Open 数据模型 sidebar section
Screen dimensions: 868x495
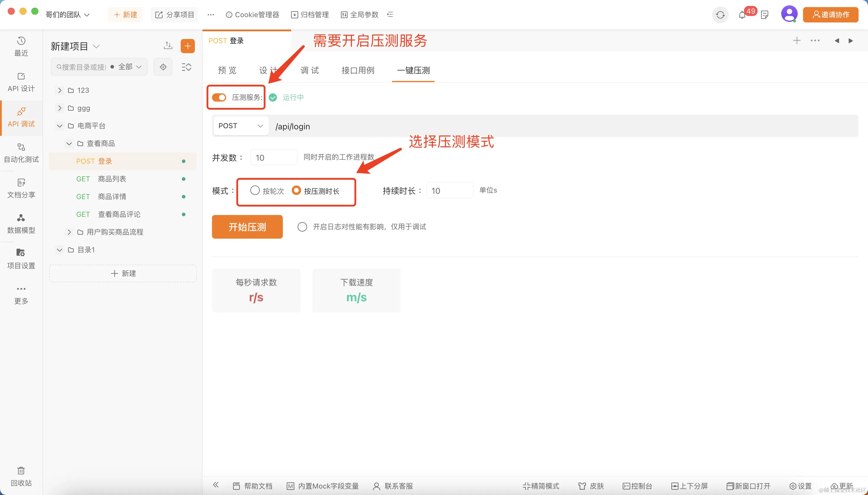pyautogui.click(x=21, y=224)
